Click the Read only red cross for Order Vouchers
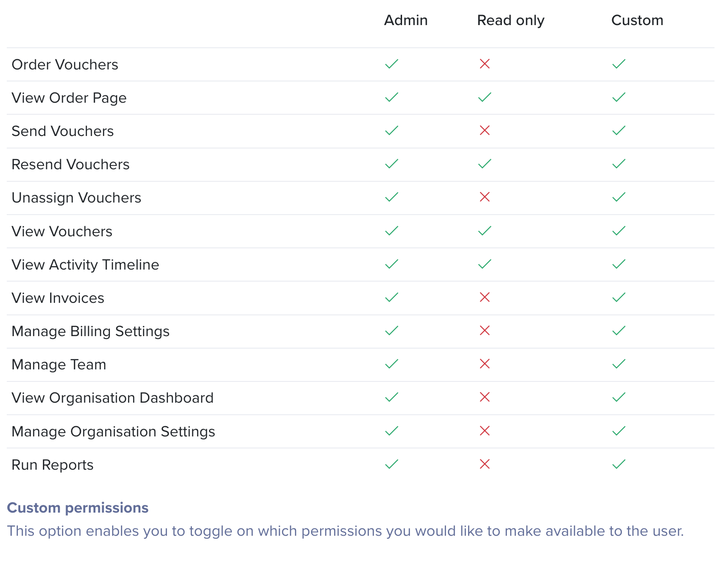728x570 pixels. tap(485, 64)
